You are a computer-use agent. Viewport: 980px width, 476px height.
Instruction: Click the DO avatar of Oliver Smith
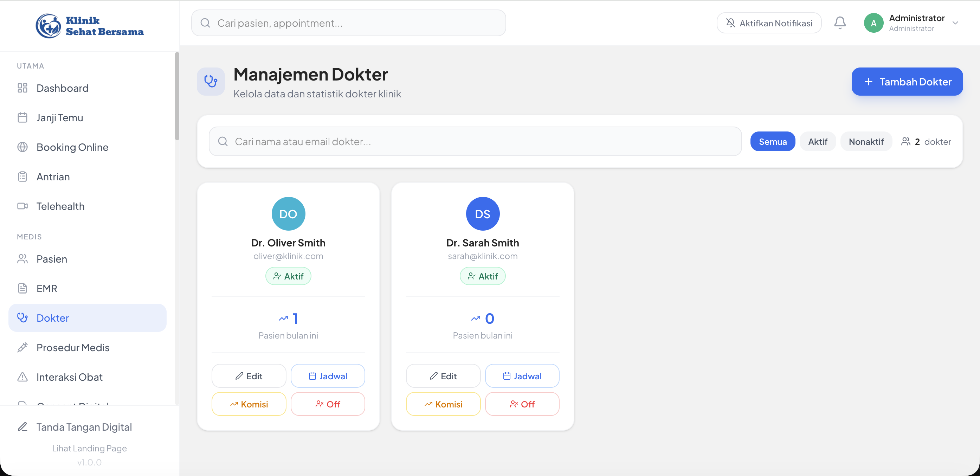point(288,214)
